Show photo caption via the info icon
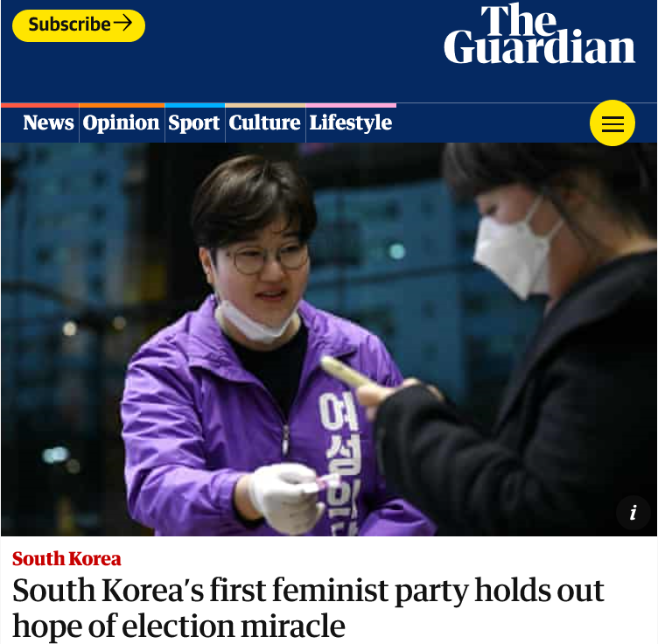The image size is (658, 644). click(x=633, y=512)
